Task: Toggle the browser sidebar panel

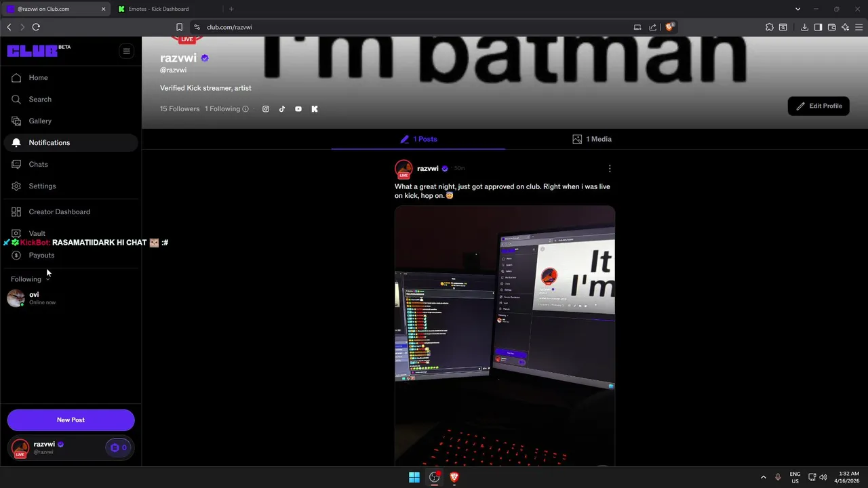Action: [x=818, y=27]
